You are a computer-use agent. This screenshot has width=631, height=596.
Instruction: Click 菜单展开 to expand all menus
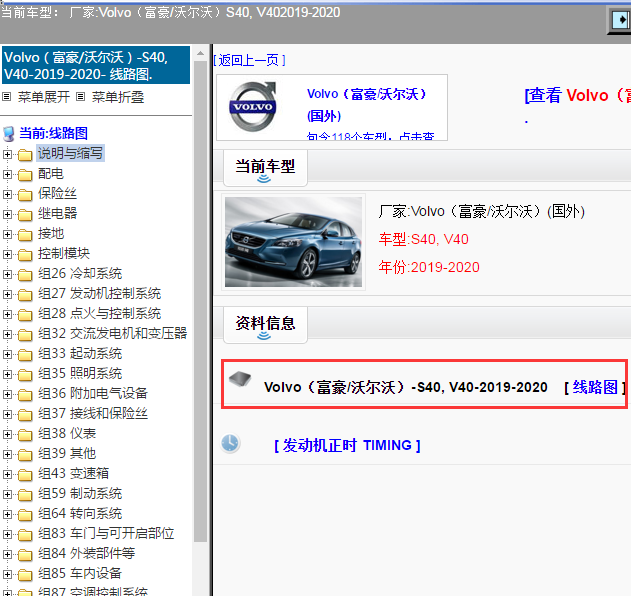43,97
